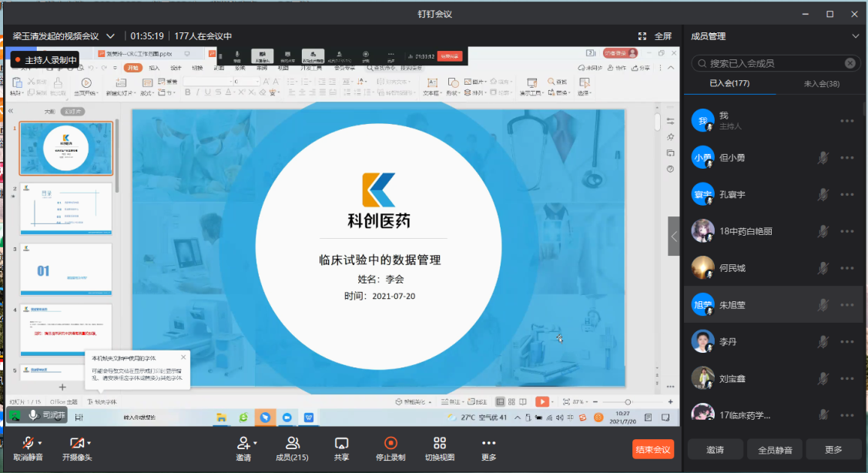The height and width of the screenshot is (473, 868).
Task: Click the zoom slider in shared presentation
Action: [x=628, y=402]
